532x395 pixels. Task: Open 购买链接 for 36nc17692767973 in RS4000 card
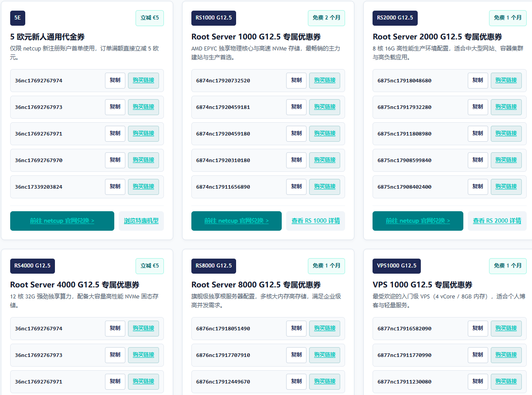point(144,355)
